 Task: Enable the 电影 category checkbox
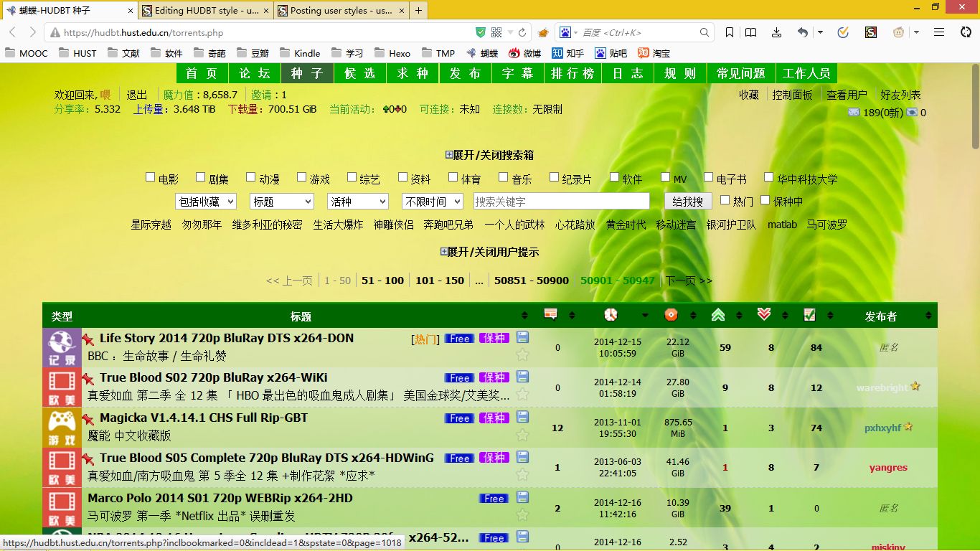click(151, 177)
